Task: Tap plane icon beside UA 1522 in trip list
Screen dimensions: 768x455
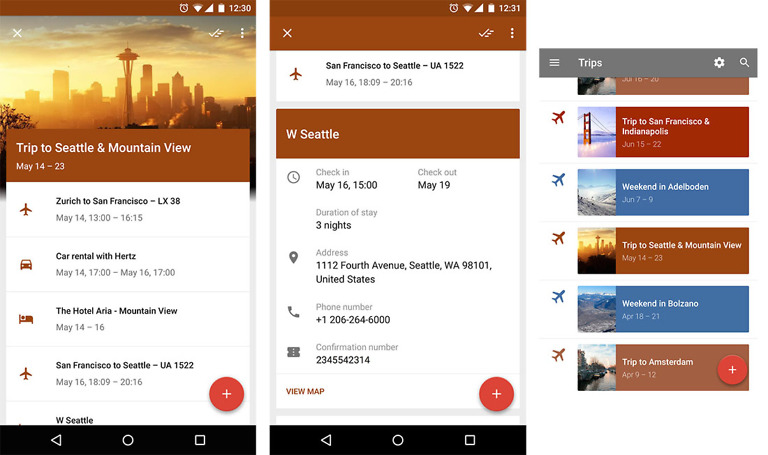Action: pyautogui.click(x=26, y=374)
